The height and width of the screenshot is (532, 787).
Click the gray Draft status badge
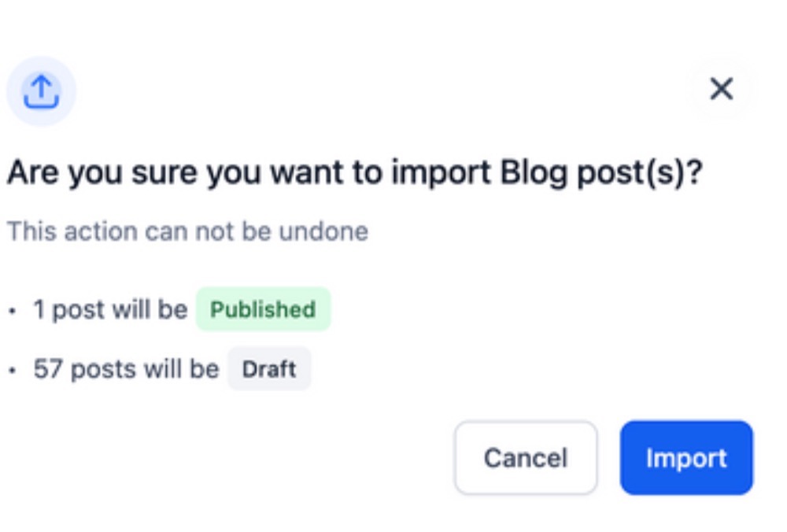269,369
